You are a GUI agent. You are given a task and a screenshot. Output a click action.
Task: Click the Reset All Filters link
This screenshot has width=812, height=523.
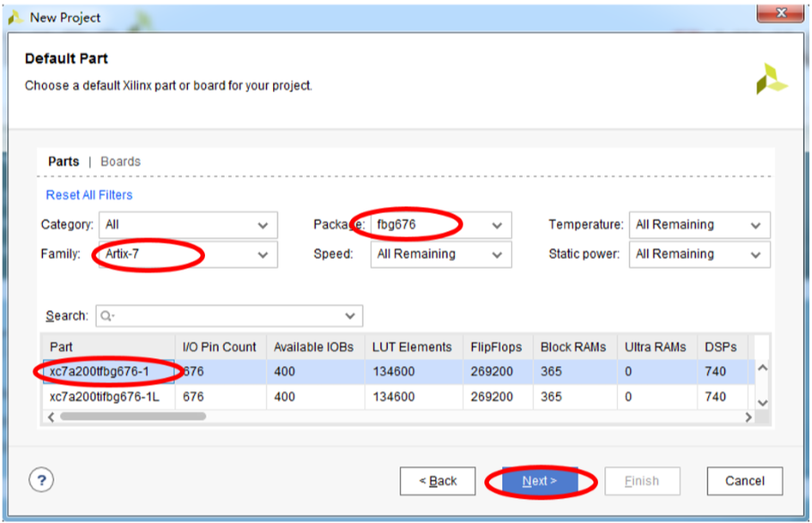(90, 195)
